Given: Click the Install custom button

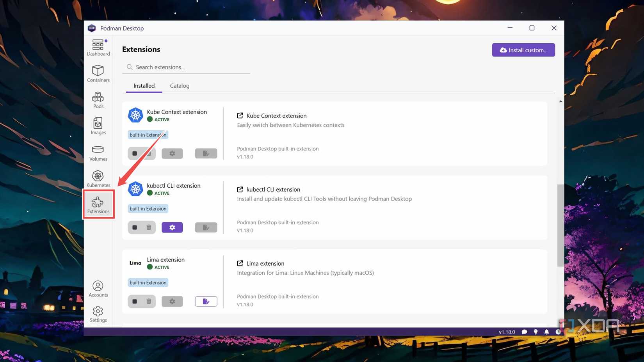Looking at the screenshot, I should pyautogui.click(x=523, y=50).
